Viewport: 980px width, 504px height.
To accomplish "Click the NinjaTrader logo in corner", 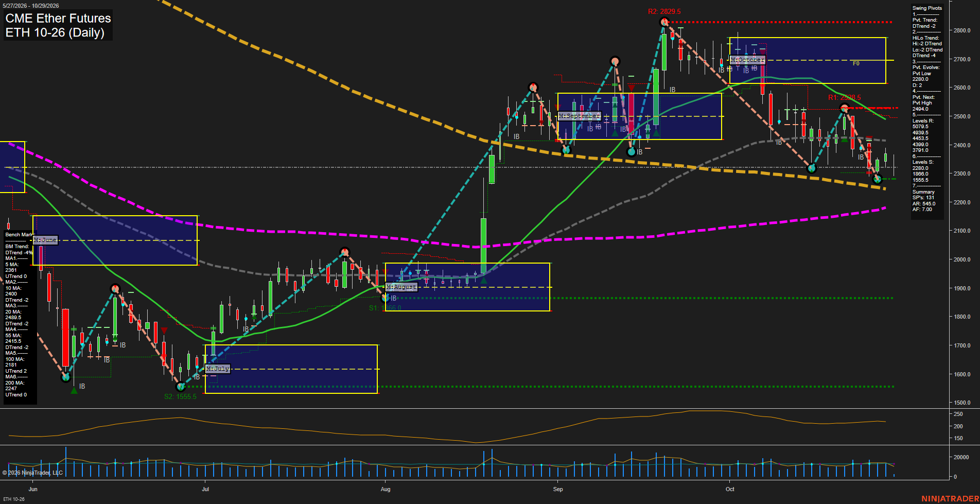I will [950, 499].
